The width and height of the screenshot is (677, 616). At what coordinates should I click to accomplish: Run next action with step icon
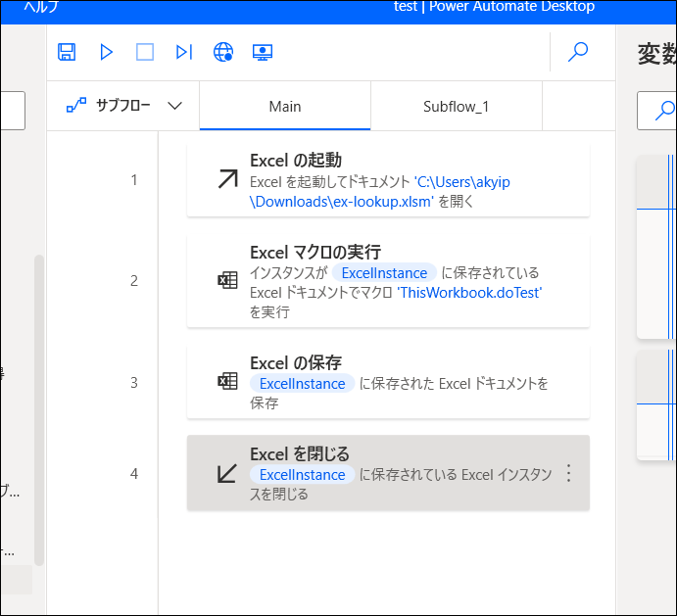[184, 52]
